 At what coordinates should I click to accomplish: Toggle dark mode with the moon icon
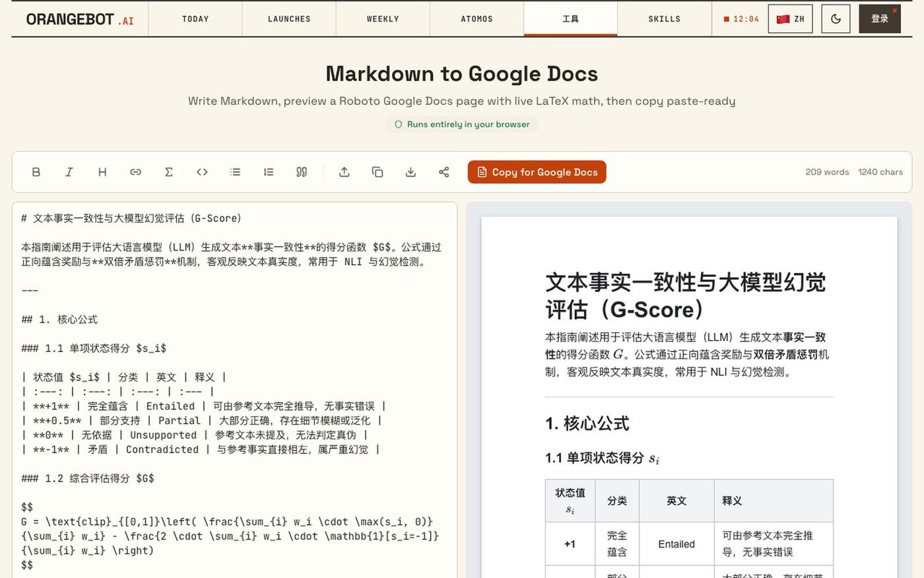pyautogui.click(x=836, y=18)
